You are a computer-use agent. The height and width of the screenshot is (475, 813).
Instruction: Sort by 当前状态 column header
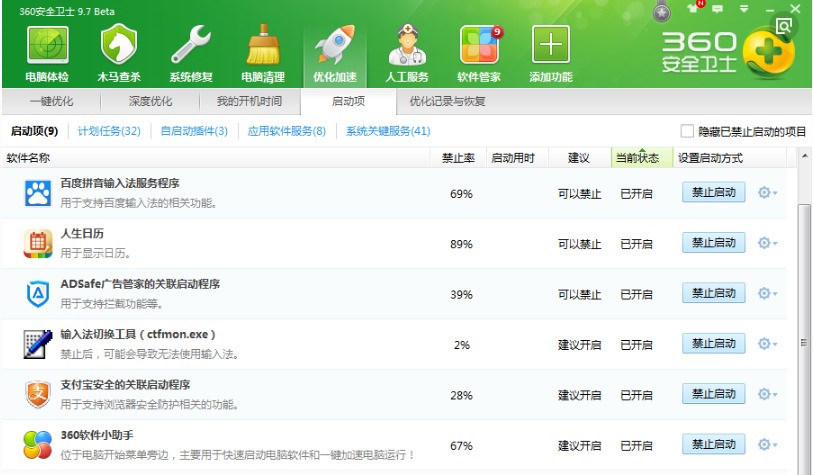[642, 158]
